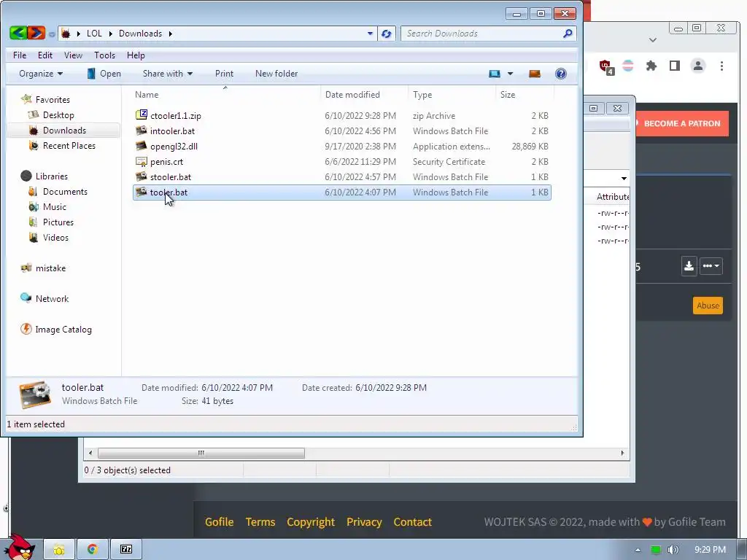Toggle the preview pane icon
This screenshot has height=560, width=747.
point(535,74)
